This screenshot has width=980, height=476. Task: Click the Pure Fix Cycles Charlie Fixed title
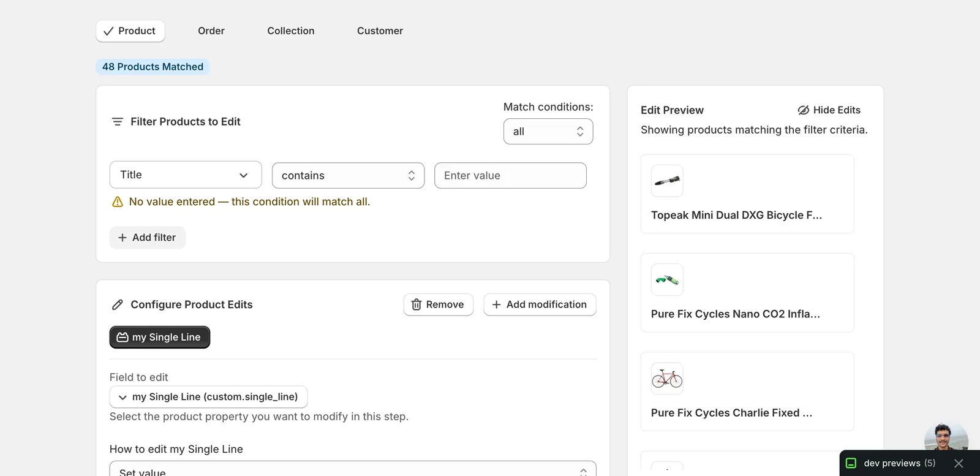(x=731, y=413)
